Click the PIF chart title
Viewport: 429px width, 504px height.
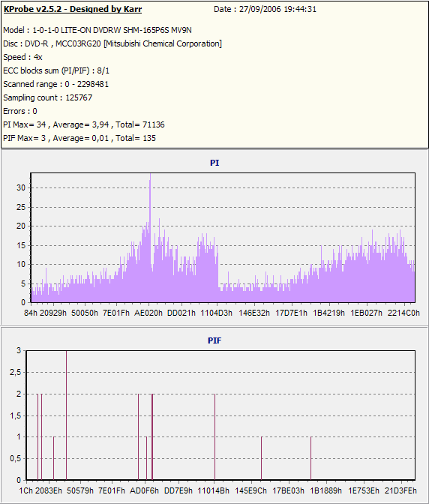click(214, 340)
